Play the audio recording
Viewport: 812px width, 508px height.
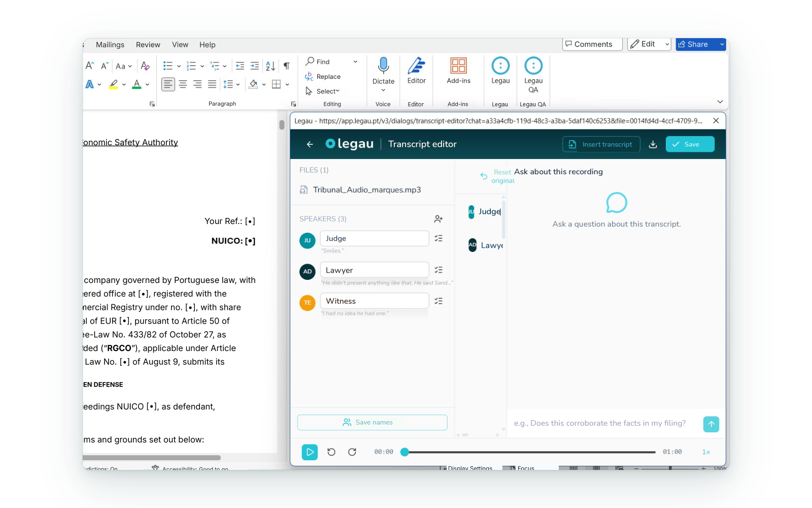[x=310, y=452]
